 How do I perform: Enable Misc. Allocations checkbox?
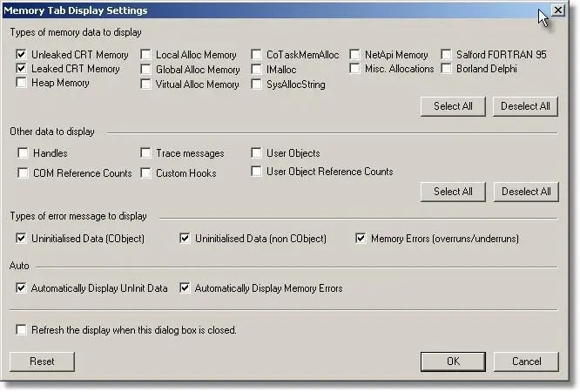[x=354, y=69]
